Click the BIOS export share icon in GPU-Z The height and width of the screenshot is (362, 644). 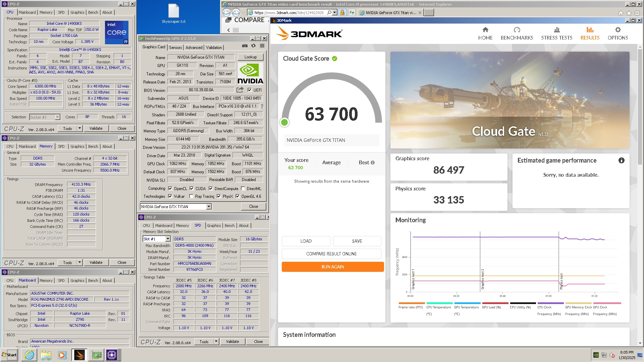pos(240,90)
